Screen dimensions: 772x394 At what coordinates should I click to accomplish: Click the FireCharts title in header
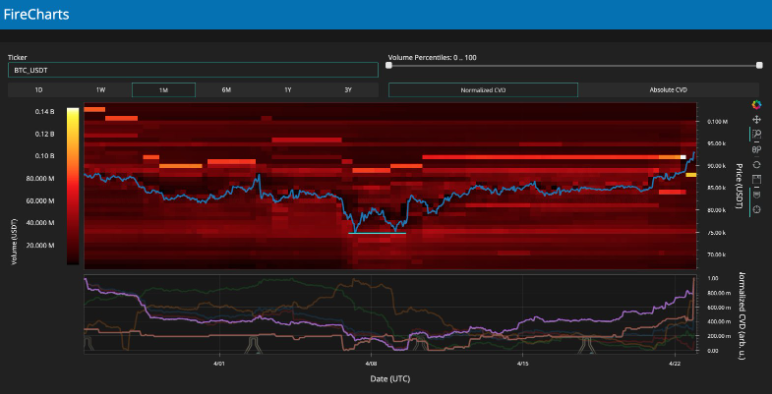(x=36, y=14)
